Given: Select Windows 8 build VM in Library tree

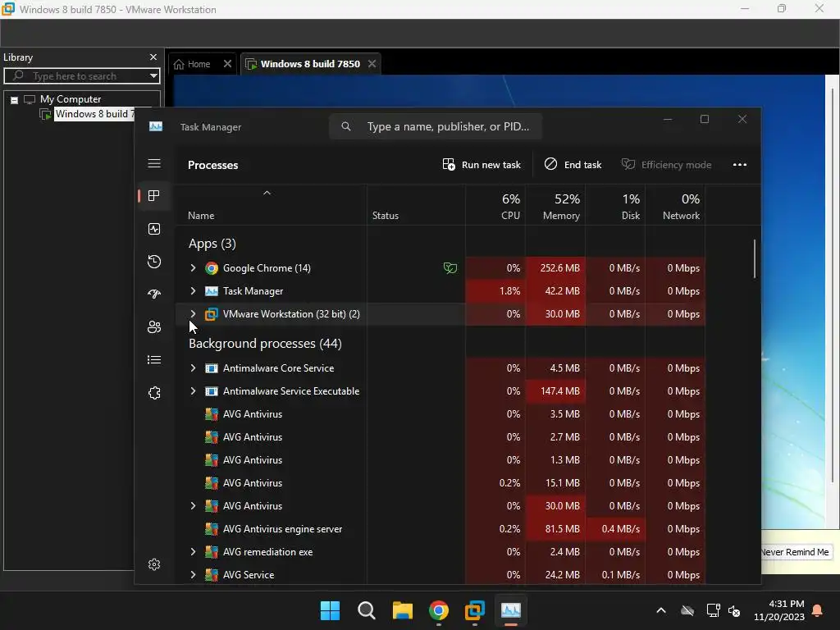Looking at the screenshot, I should (x=94, y=114).
